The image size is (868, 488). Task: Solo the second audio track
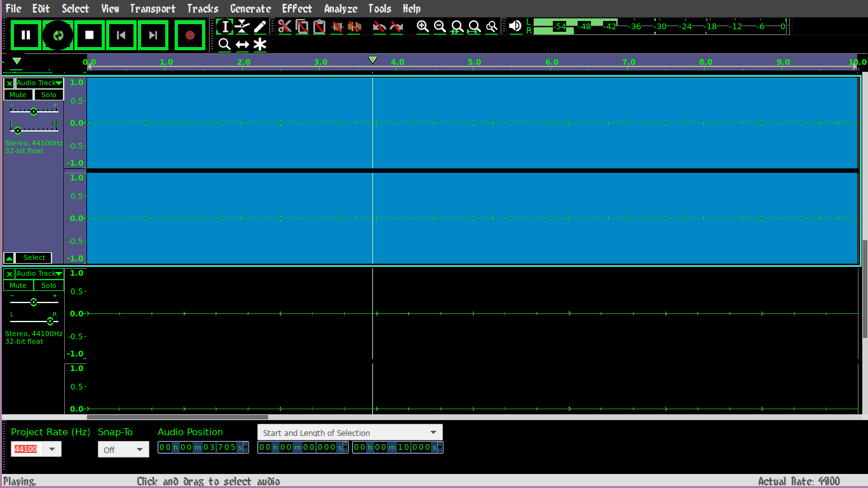(49, 285)
